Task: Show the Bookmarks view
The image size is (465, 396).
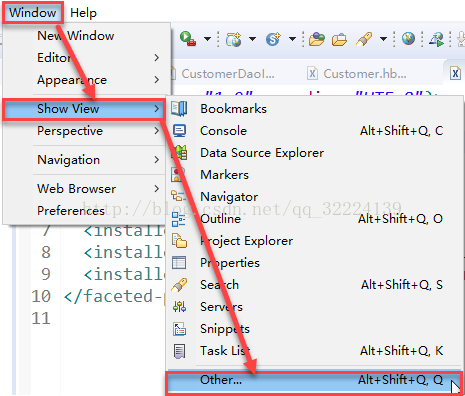Action: 314,109
